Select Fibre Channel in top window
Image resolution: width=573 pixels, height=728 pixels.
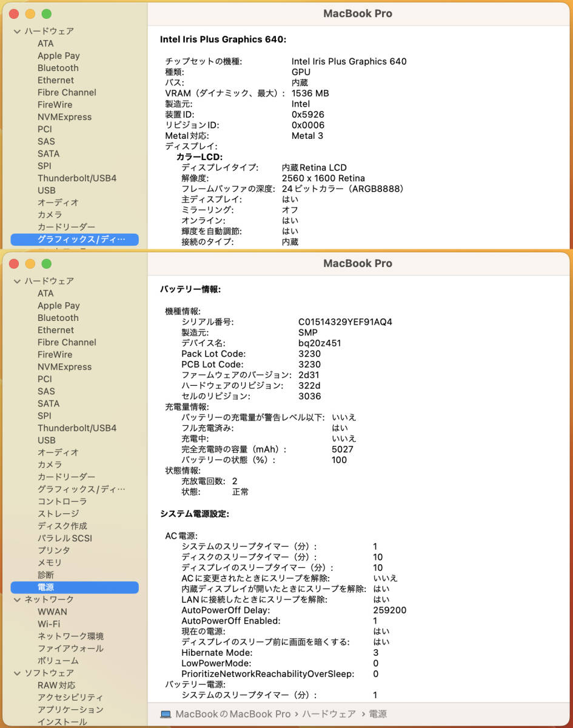[x=67, y=92]
